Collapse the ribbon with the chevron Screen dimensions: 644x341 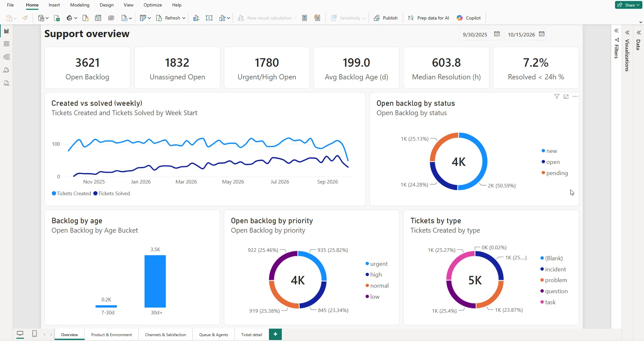coord(641,22)
